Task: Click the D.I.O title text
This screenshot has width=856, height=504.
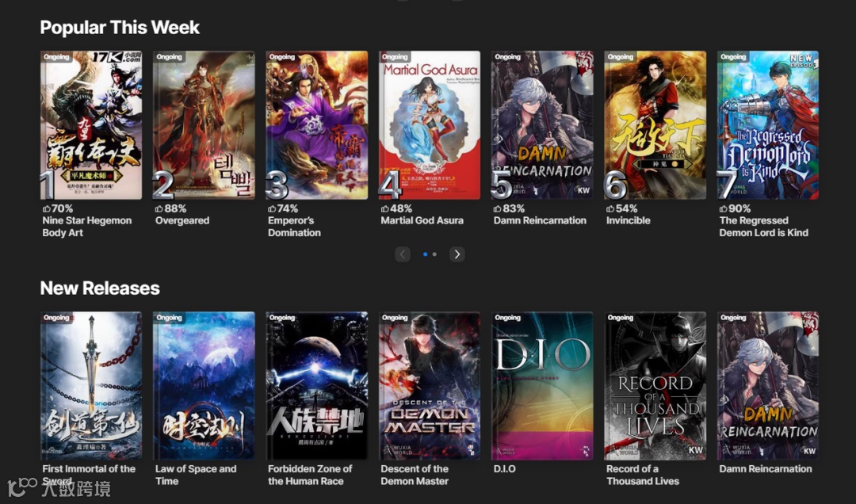Action: pyautogui.click(x=504, y=469)
